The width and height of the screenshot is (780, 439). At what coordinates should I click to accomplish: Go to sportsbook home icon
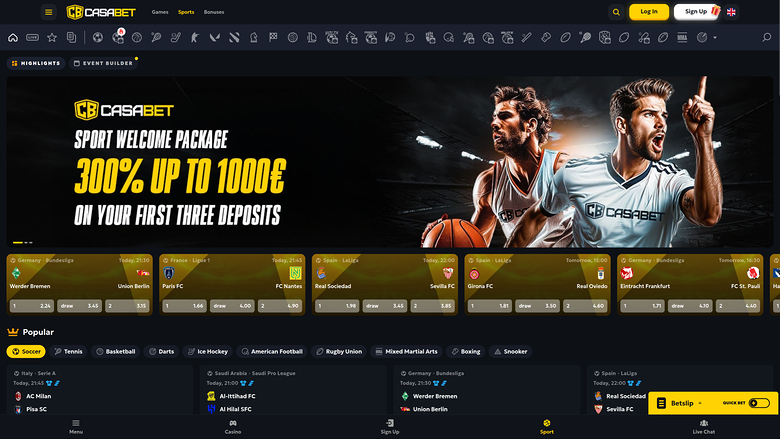coord(13,37)
